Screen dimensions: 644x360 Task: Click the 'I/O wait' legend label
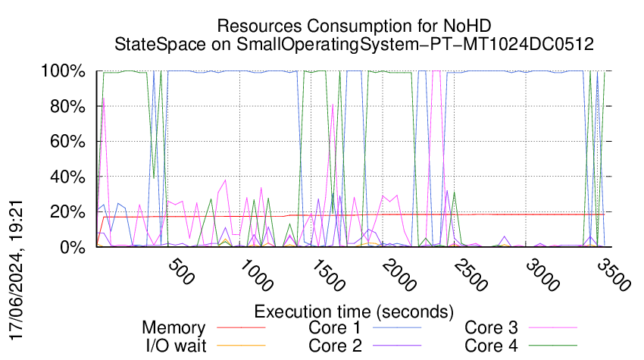(176, 346)
